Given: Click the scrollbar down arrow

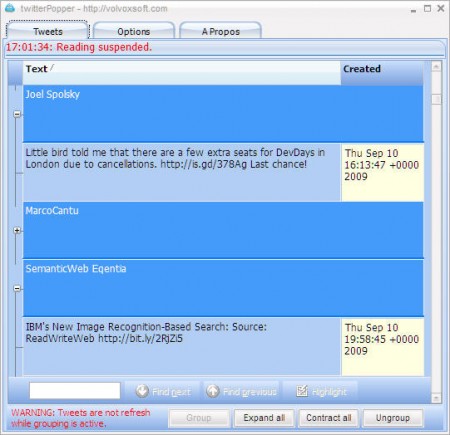Looking at the screenshot, I should pyautogui.click(x=436, y=398).
